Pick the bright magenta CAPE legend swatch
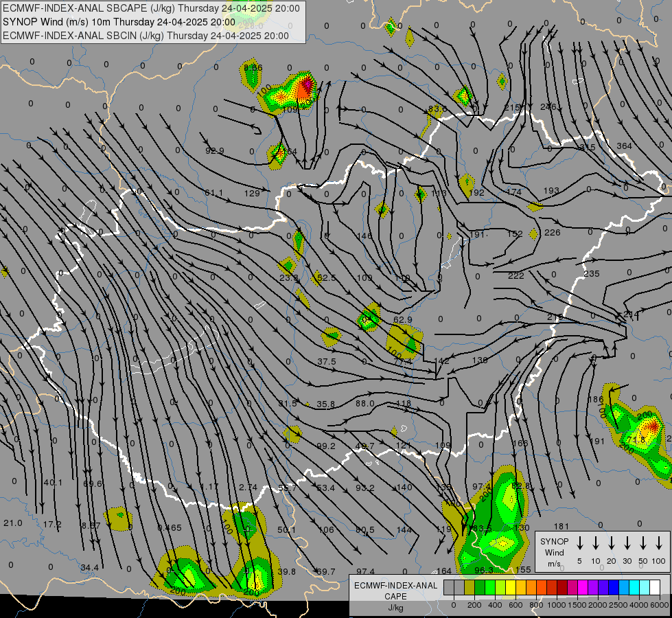672x618 pixels. (x=583, y=587)
